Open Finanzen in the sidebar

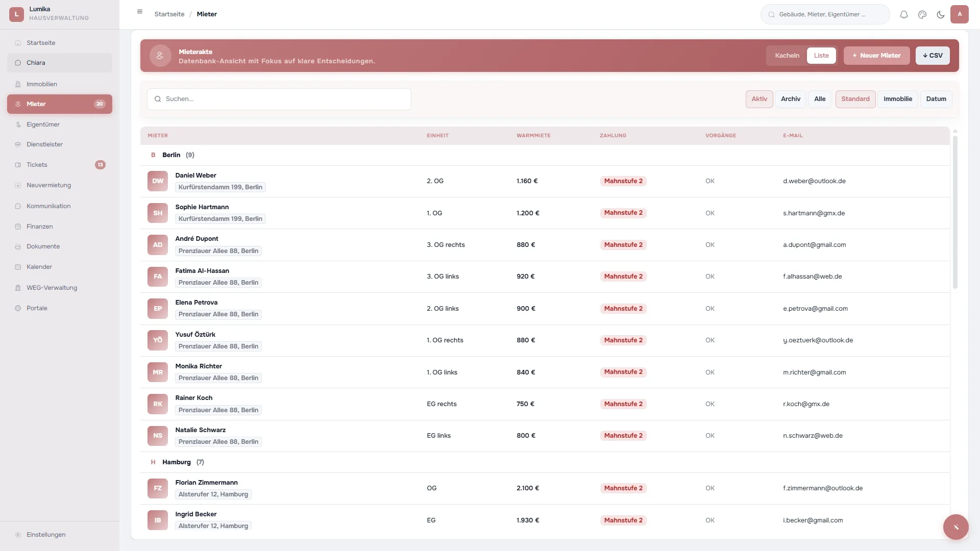point(40,227)
